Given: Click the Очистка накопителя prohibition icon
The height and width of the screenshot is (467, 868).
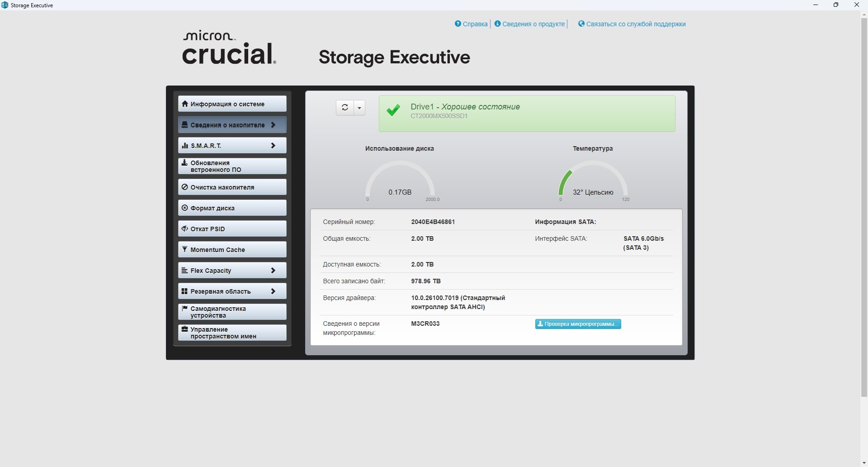Looking at the screenshot, I should click(184, 187).
